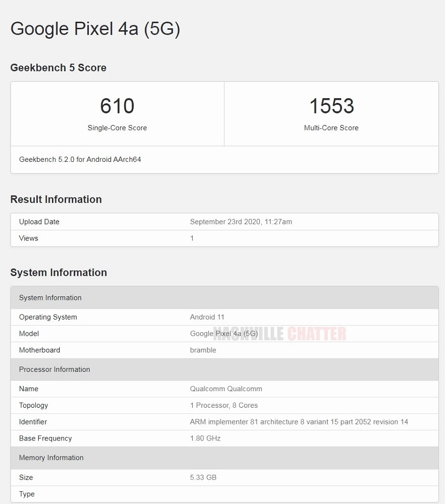Image resolution: width=445 pixels, height=504 pixels.
Task: Click the Memory Information table header
Action: click(225, 458)
